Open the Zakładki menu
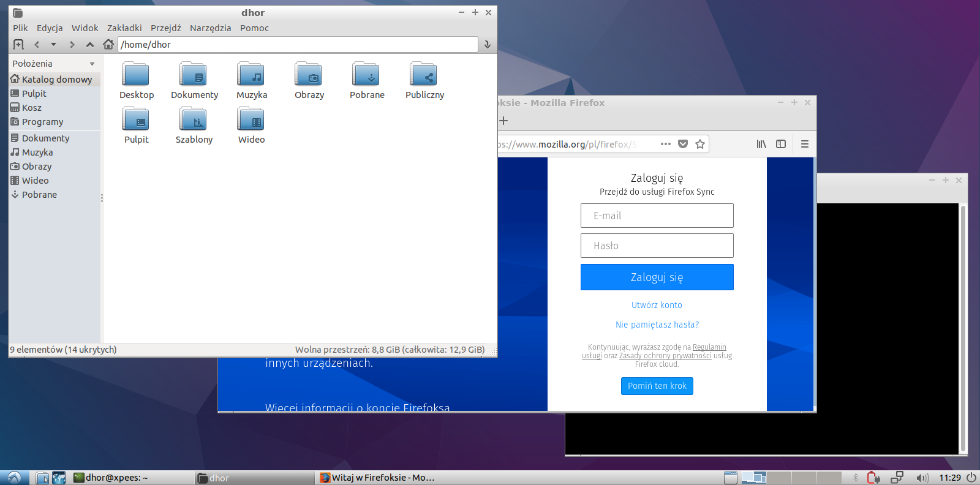 [x=124, y=28]
